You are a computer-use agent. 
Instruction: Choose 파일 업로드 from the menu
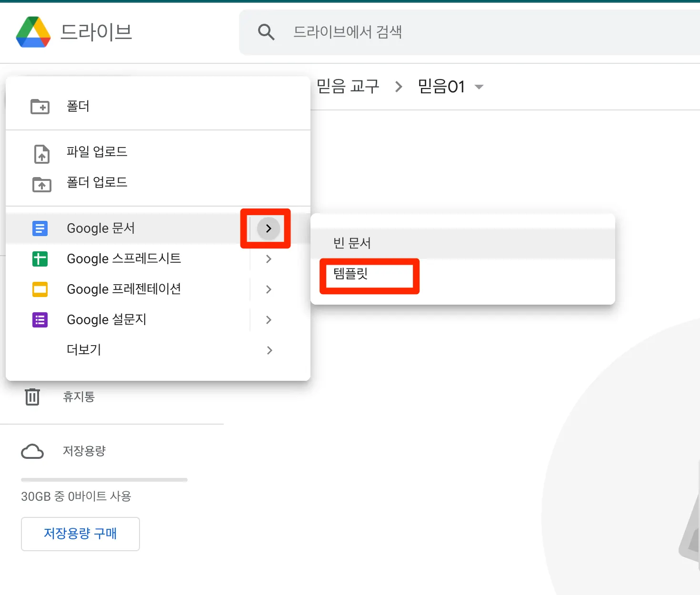[x=158, y=152]
